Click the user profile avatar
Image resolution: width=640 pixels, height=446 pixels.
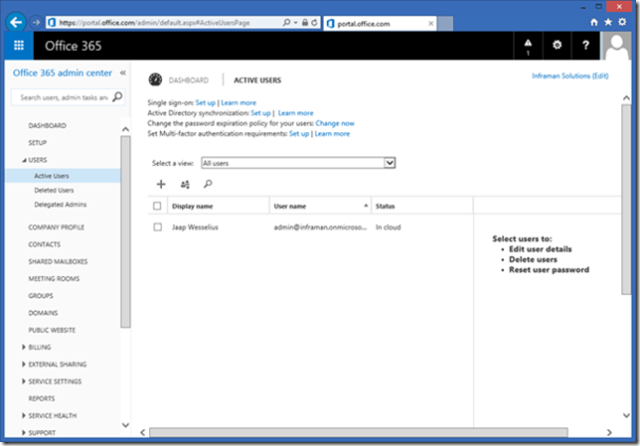point(616,46)
